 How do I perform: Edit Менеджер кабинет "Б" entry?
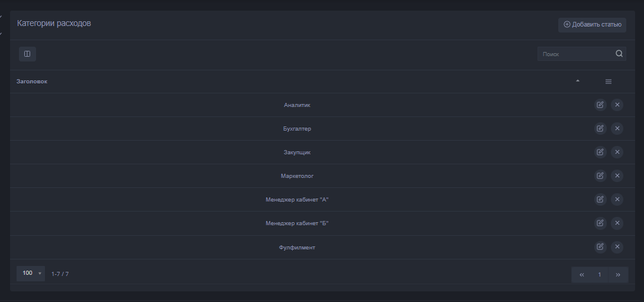pos(600,223)
